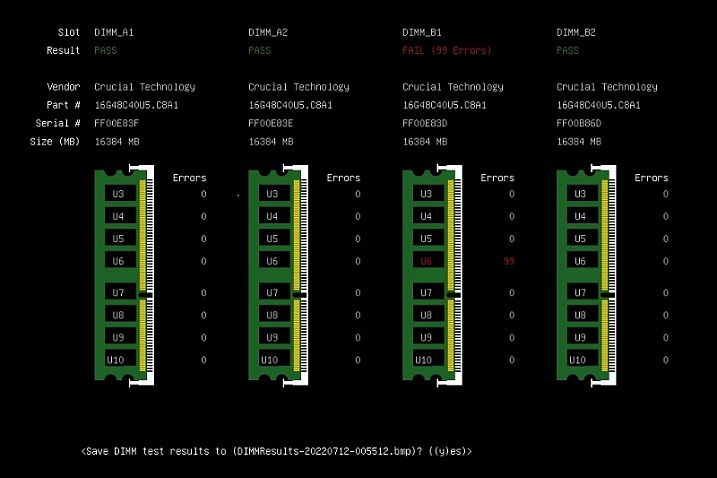
Task: Click the '((y)es)' option in the prompt
Action: 448,451
